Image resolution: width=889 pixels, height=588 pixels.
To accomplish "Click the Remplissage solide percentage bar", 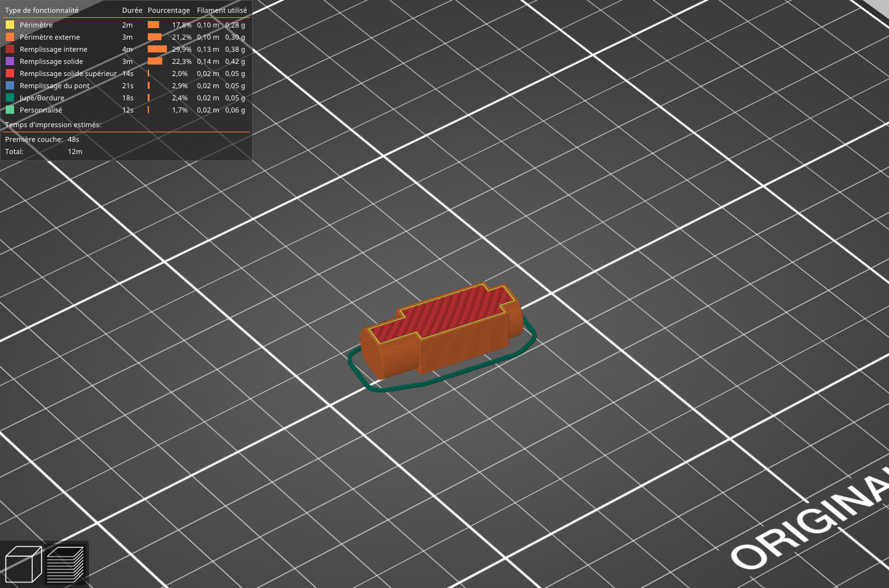I will tap(155, 61).
